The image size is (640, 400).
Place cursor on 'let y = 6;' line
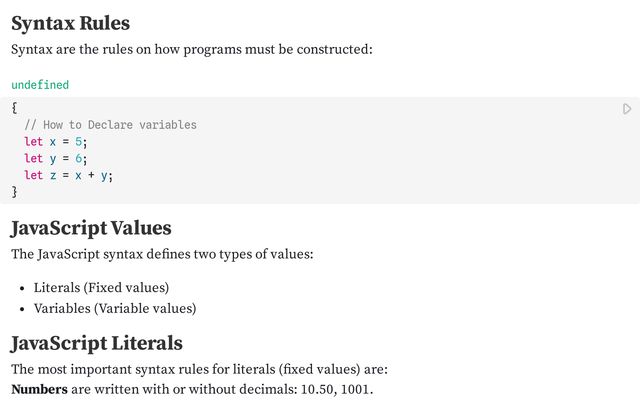pyautogui.click(x=56, y=158)
